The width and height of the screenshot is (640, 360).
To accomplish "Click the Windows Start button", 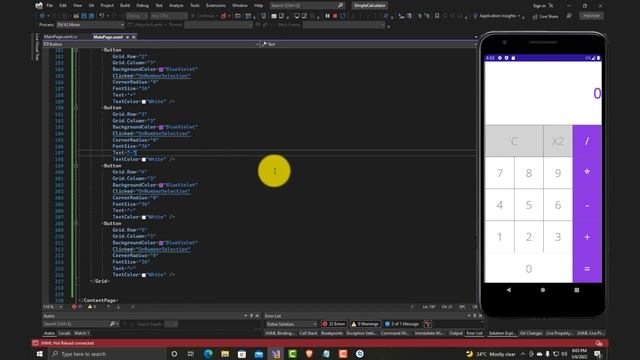I will [x=40, y=354].
